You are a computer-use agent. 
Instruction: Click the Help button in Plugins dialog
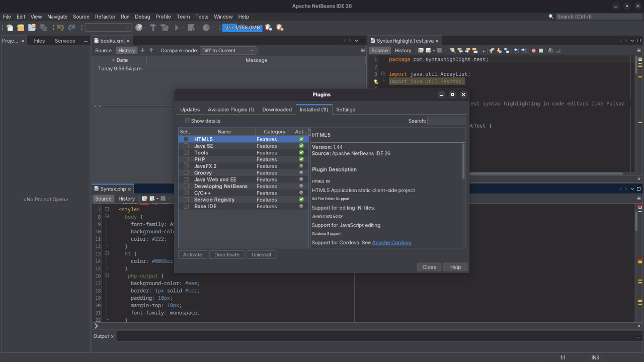coord(456,267)
